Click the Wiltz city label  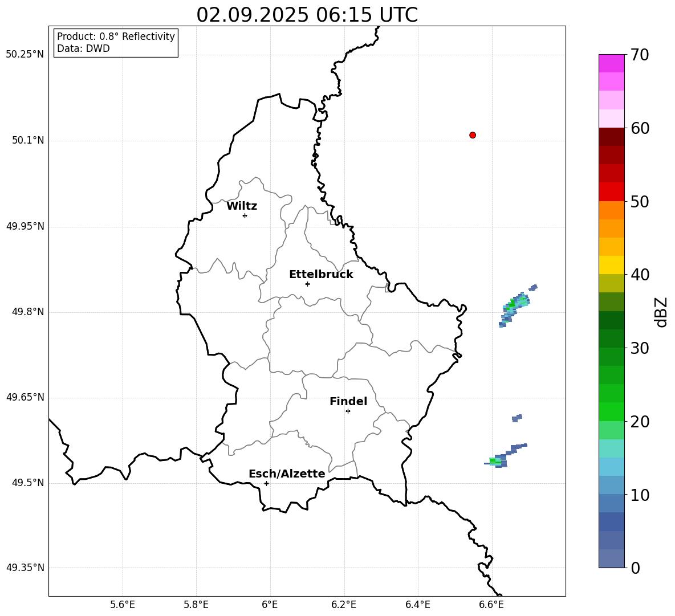click(x=242, y=206)
